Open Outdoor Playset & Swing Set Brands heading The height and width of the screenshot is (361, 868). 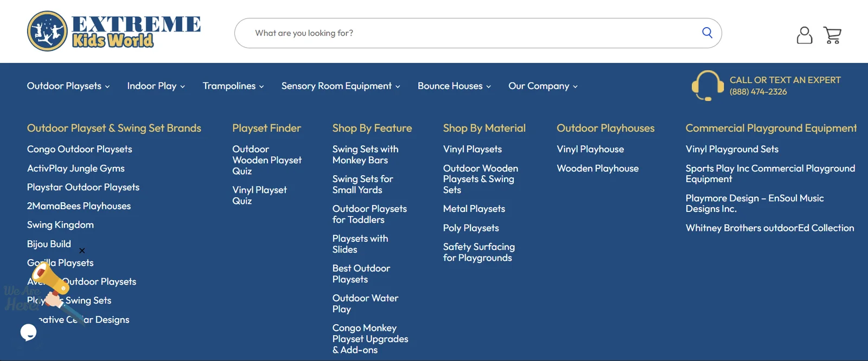(x=114, y=128)
